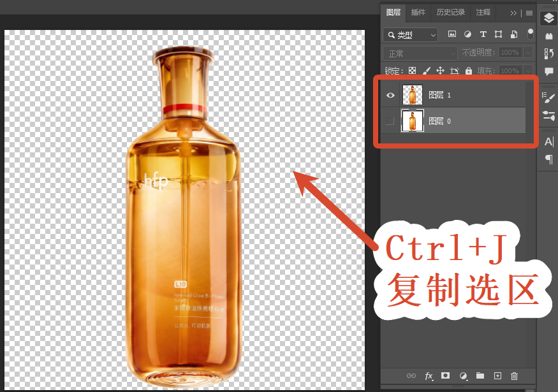This screenshot has width=558, height=392.
Task: Open the 正常 blend mode dropdown
Action: click(420, 54)
